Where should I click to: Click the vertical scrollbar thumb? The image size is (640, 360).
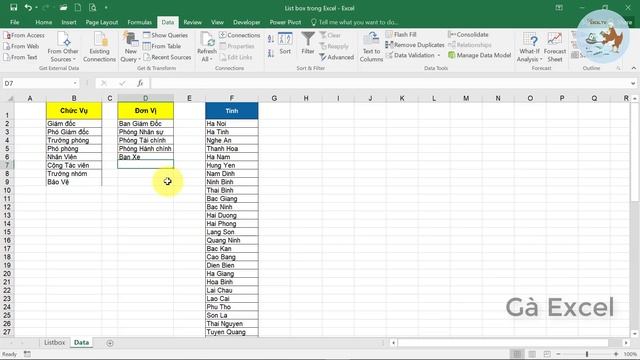[634, 151]
